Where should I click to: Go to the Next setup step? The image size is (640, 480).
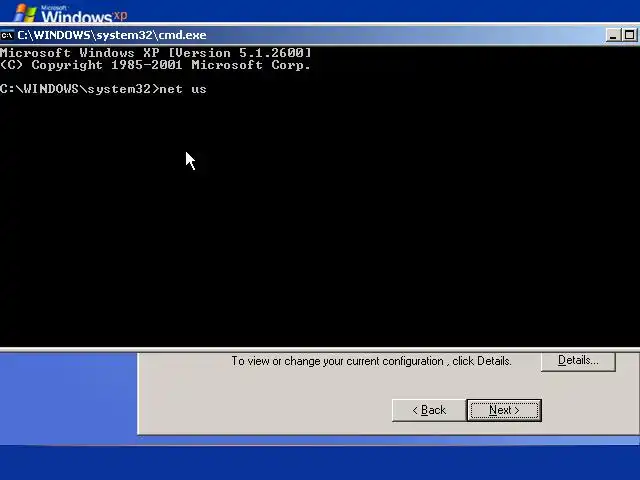click(x=504, y=410)
